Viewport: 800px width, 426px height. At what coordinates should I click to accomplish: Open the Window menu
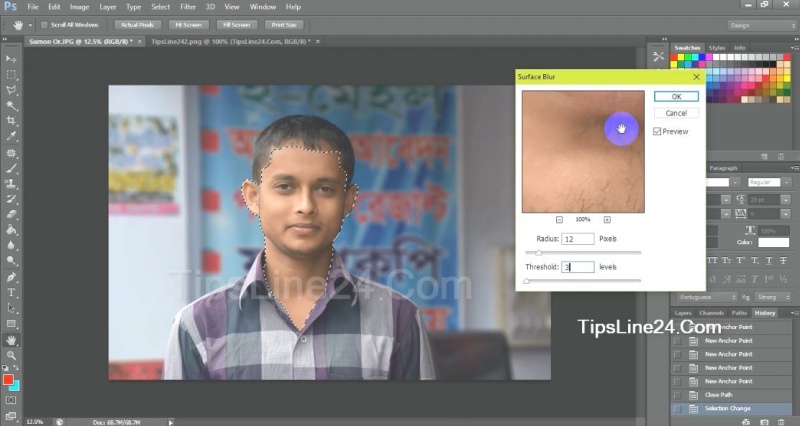[x=262, y=7]
